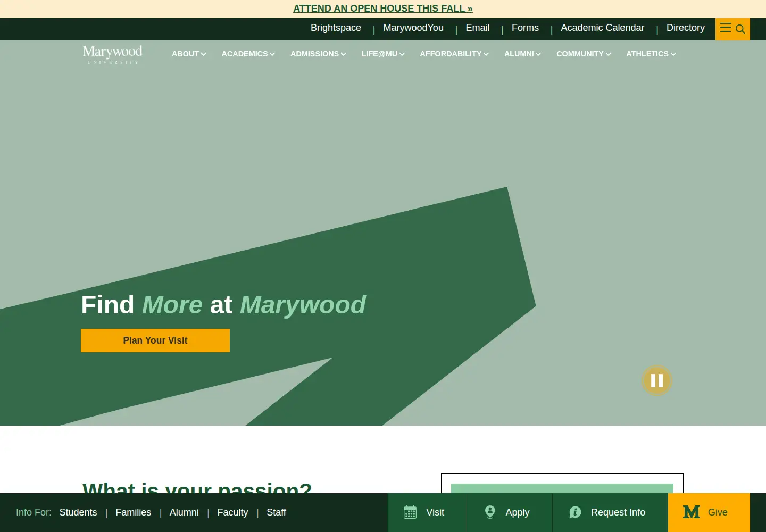Click the Marywood M Give icon
Viewport: 766px width, 532px height.
pyautogui.click(x=692, y=512)
